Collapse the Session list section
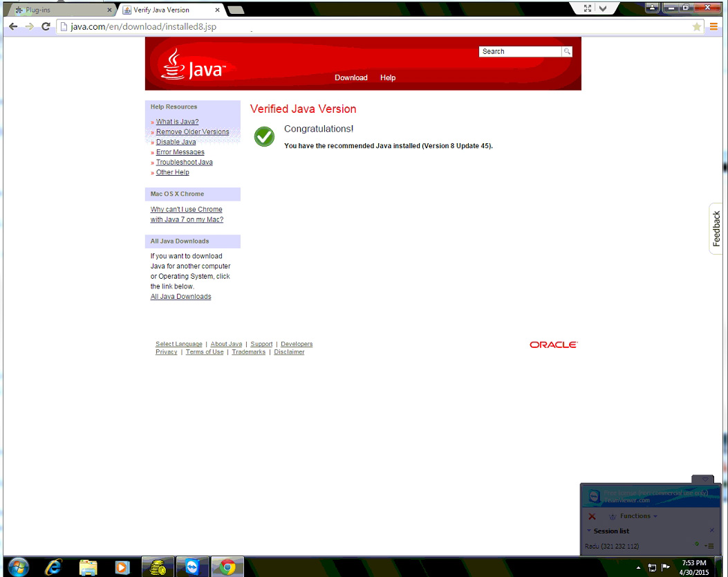 pyautogui.click(x=589, y=531)
